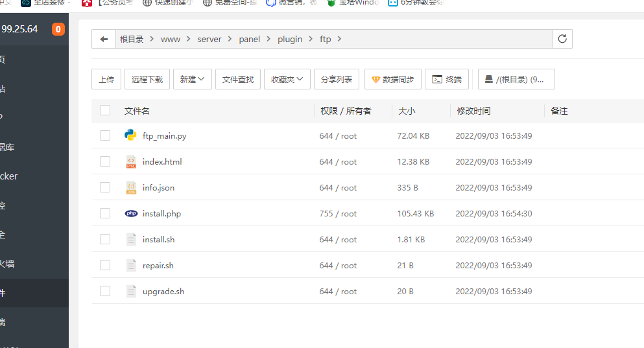Click the chevron after plugin breadcrumb
Viewport: 644px width, 348px height.
[x=311, y=39]
